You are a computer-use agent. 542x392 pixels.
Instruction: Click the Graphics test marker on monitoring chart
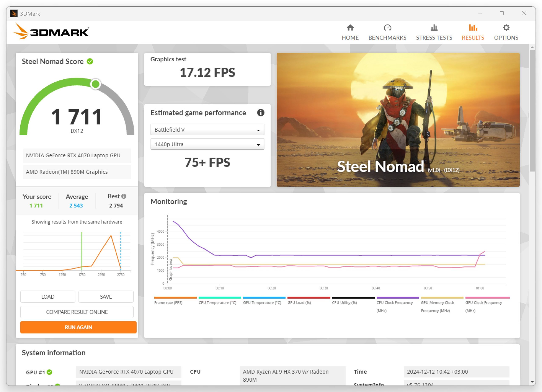pyautogui.click(x=171, y=269)
